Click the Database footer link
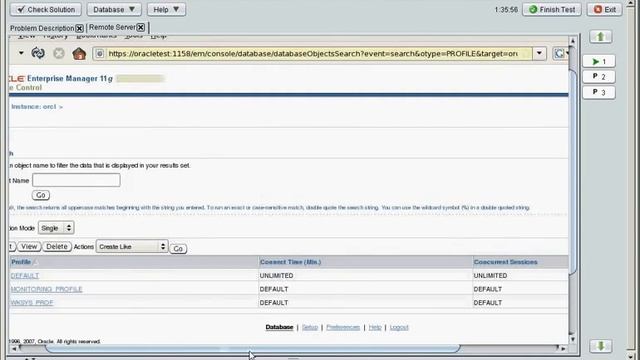 pyautogui.click(x=279, y=327)
